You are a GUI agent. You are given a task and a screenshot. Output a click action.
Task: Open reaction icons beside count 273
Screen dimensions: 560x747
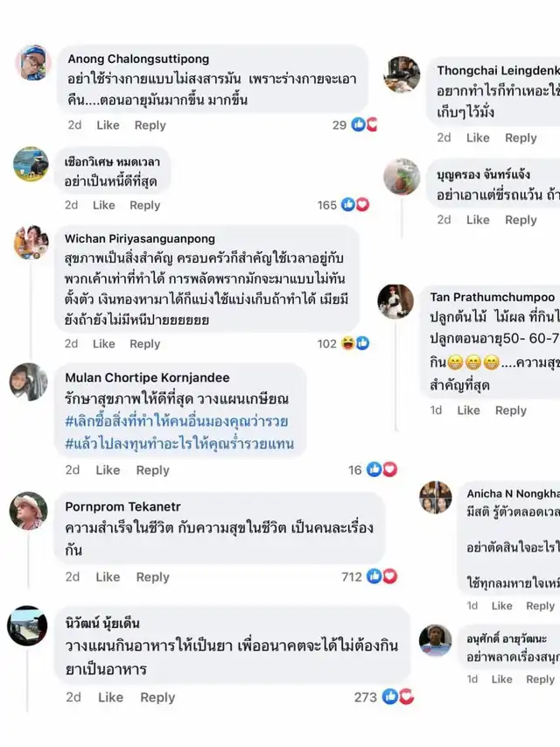[398, 697]
